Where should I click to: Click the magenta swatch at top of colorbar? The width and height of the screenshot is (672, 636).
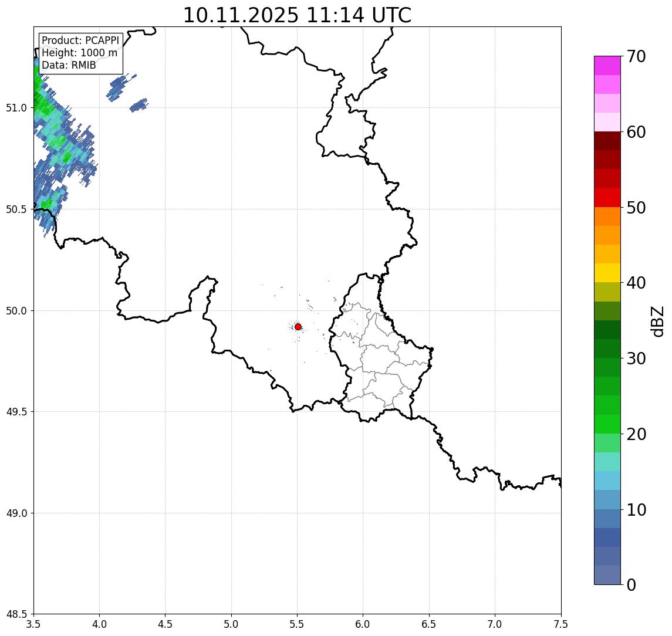[607, 66]
